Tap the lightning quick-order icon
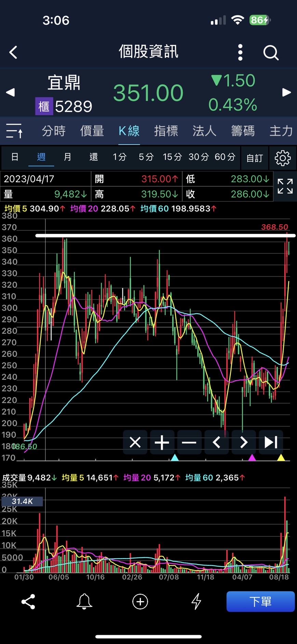297x644 pixels. point(196,602)
